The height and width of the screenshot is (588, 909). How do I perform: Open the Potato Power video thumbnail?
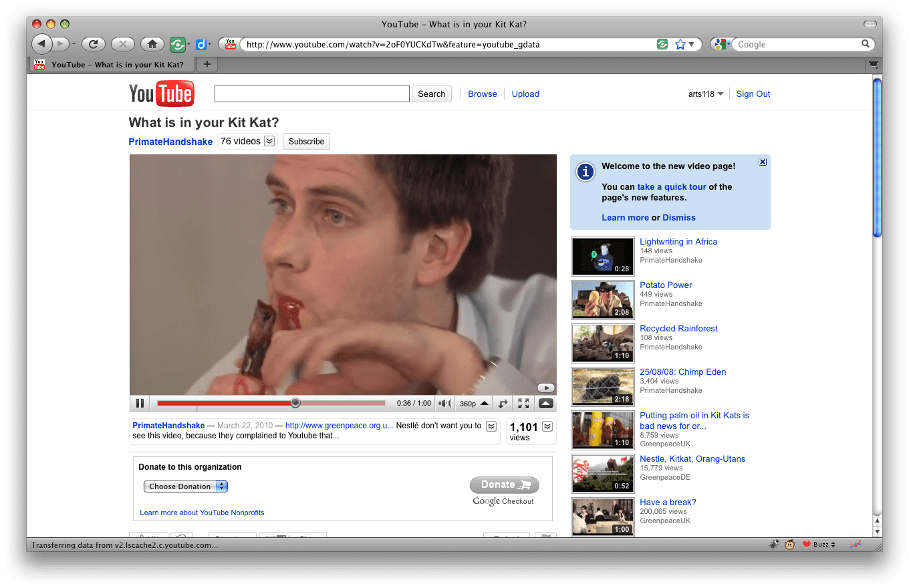pyautogui.click(x=603, y=300)
